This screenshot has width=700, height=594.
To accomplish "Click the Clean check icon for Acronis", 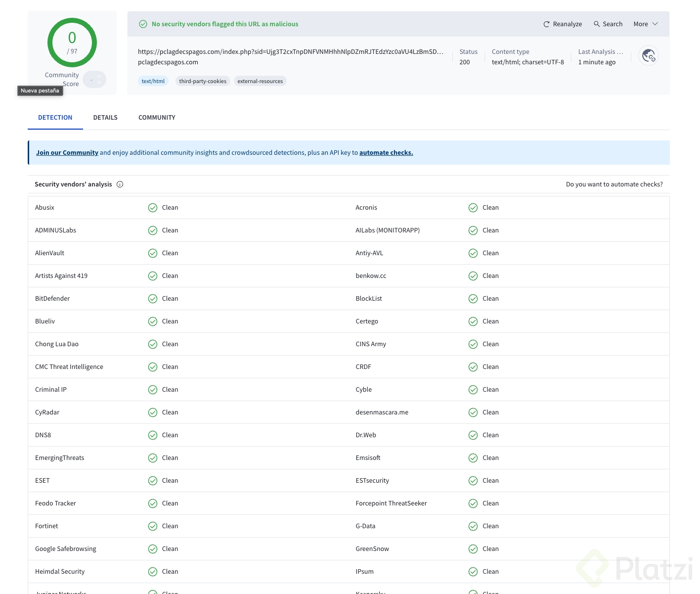I will click(473, 208).
